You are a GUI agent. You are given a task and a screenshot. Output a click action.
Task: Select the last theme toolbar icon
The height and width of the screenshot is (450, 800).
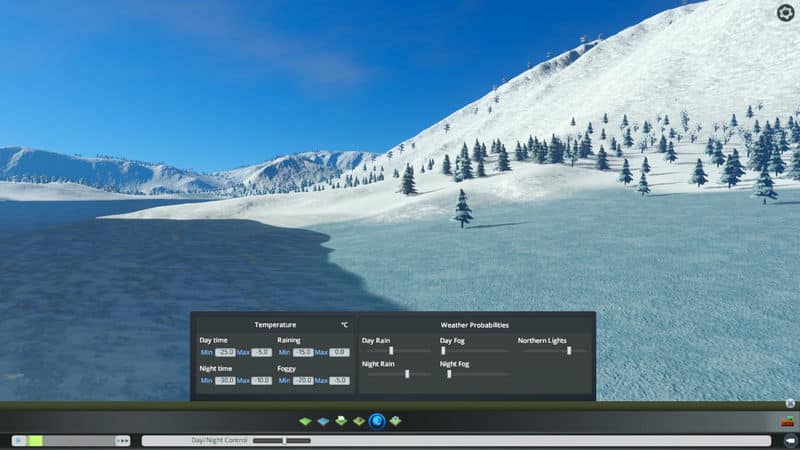coord(396,421)
